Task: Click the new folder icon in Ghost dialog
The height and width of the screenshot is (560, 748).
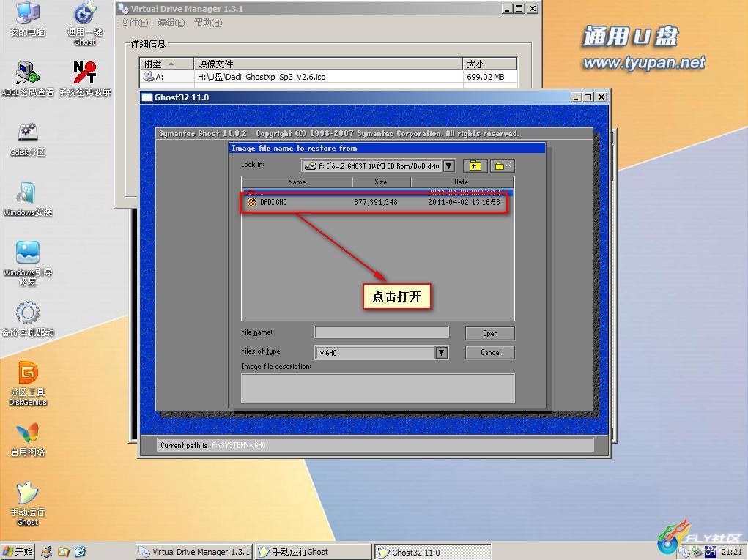Action: pos(503,166)
